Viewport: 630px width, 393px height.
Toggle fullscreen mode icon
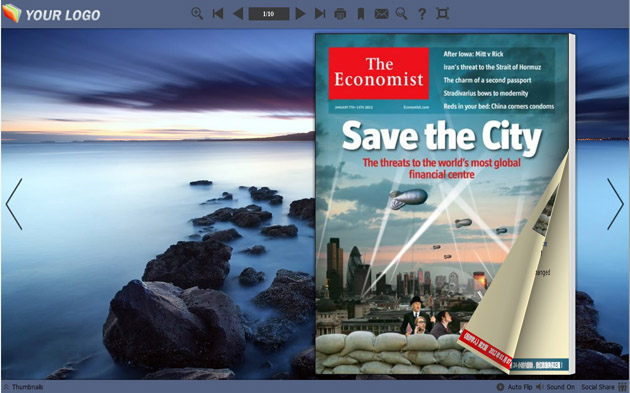(442, 14)
